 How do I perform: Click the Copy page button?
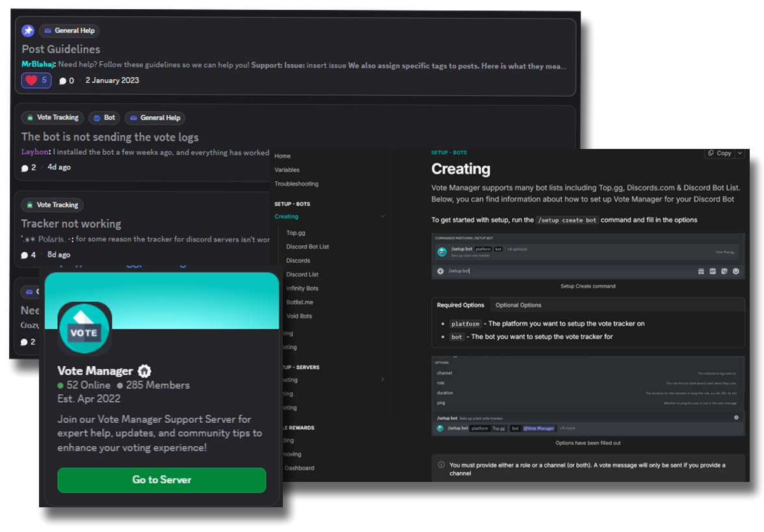[x=719, y=153]
